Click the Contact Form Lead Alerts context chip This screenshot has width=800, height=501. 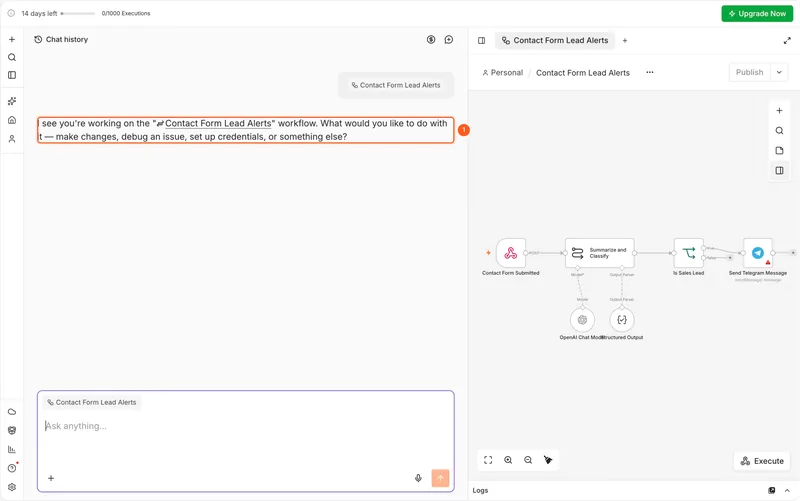tap(92, 403)
